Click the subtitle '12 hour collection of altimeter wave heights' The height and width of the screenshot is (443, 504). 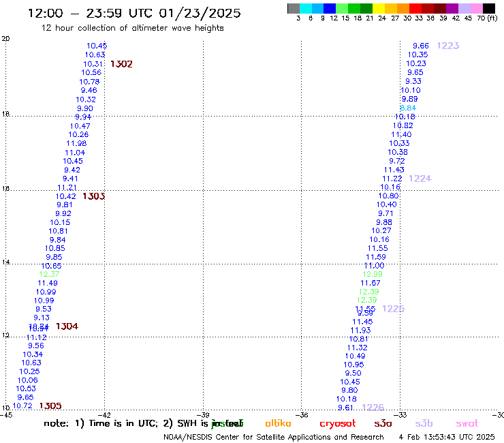(x=132, y=28)
